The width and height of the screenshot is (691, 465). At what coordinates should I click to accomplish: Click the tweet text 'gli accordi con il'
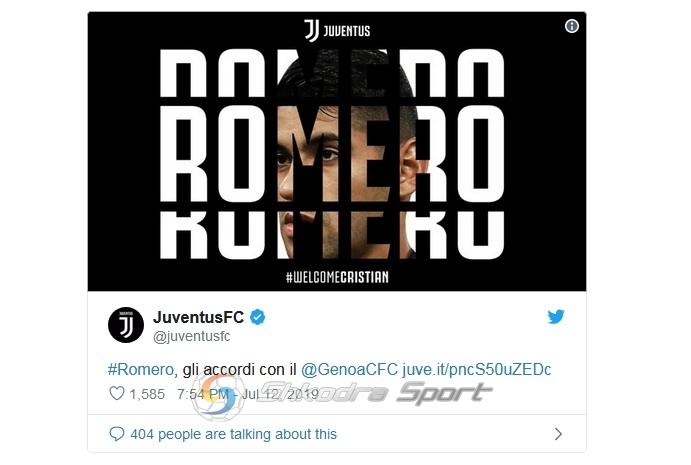(240, 369)
